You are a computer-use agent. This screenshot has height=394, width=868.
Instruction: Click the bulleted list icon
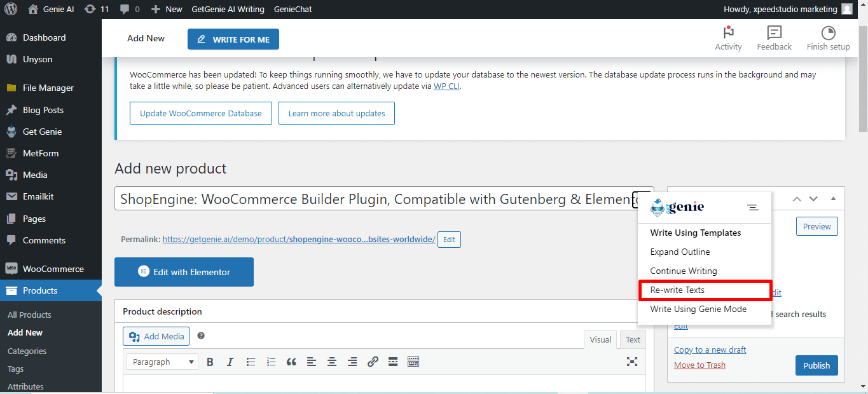click(251, 362)
